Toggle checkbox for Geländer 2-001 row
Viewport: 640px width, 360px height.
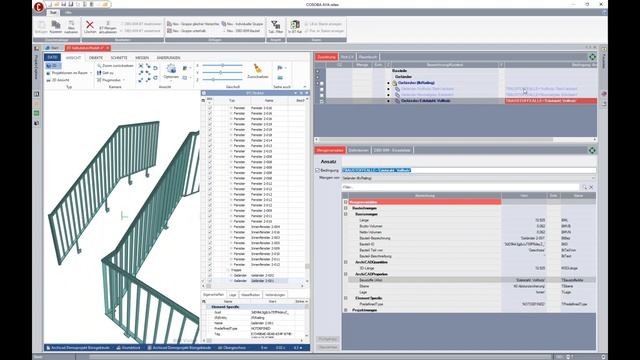210,281
